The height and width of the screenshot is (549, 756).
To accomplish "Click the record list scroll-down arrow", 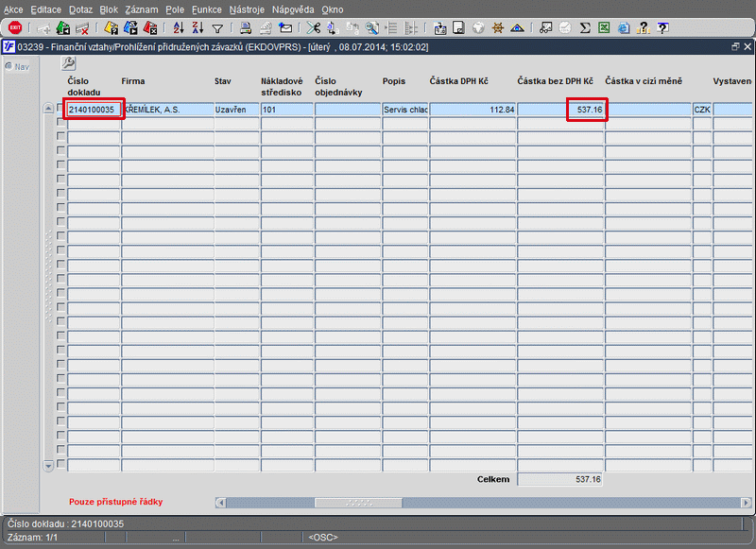I will pos(48,466).
